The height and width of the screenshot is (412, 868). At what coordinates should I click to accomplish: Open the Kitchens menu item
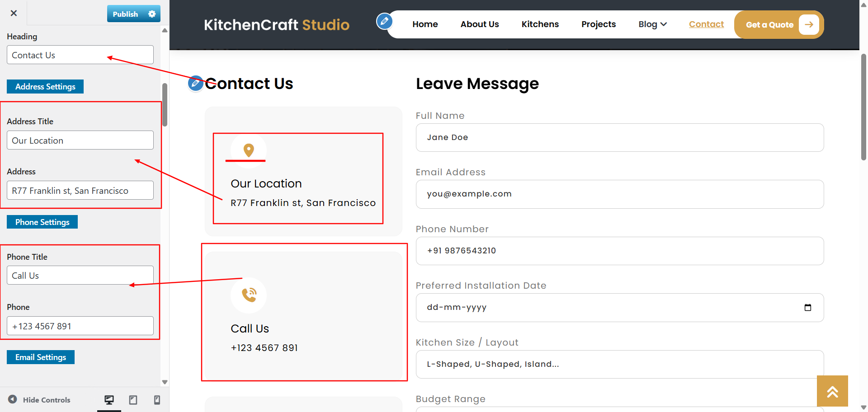point(540,24)
